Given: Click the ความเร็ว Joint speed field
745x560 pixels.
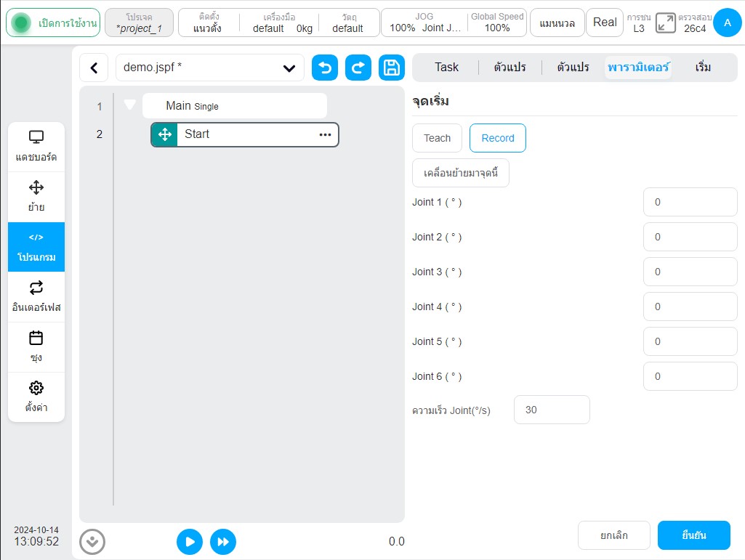Looking at the screenshot, I should 552,410.
